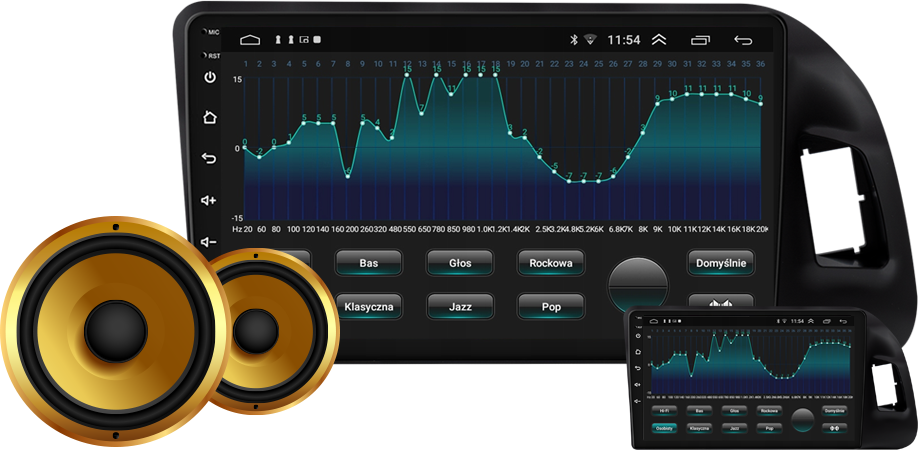Tap the back arrow in the large screen's top bar
The width and height of the screenshot is (918, 450).
(743, 40)
